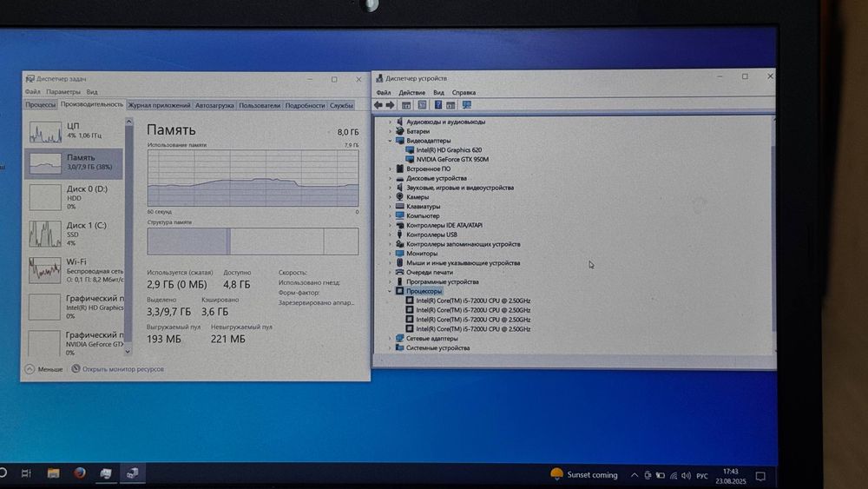Image resolution: width=868 pixels, height=489 pixels.
Task: Open Параметры menu in Task Manager
Action: (x=63, y=92)
